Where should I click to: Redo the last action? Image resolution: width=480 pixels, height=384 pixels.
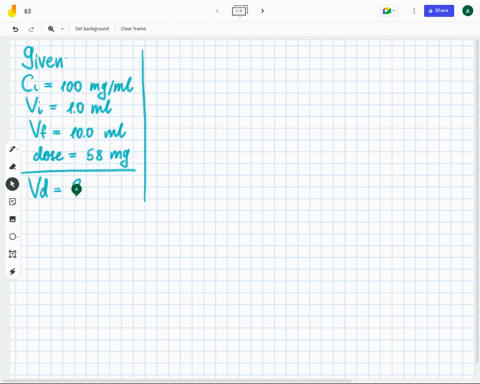(31, 29)
